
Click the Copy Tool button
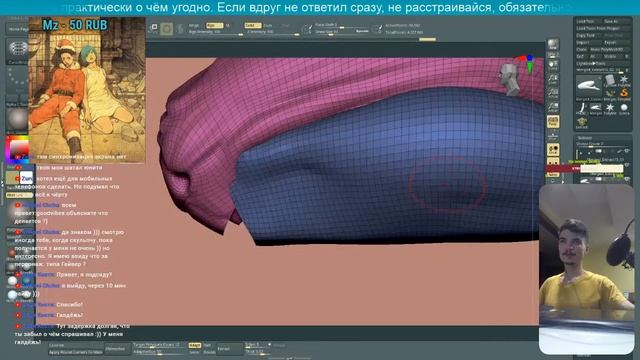tap(588, 36)
